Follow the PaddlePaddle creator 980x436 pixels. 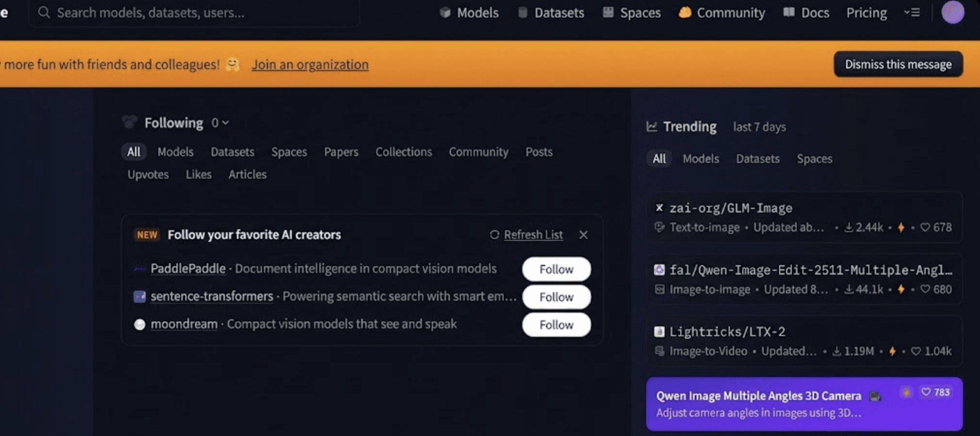[x=556, y=269]
